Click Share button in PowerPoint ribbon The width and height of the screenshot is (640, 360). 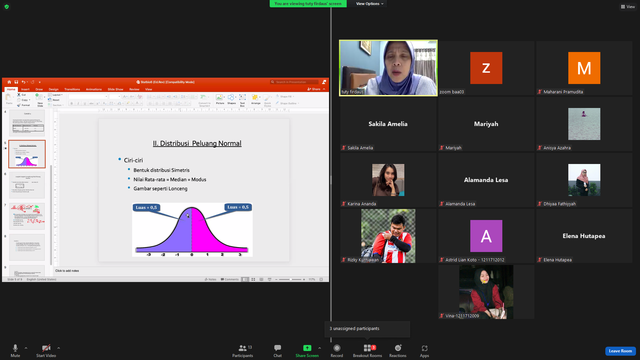(314, 89)
